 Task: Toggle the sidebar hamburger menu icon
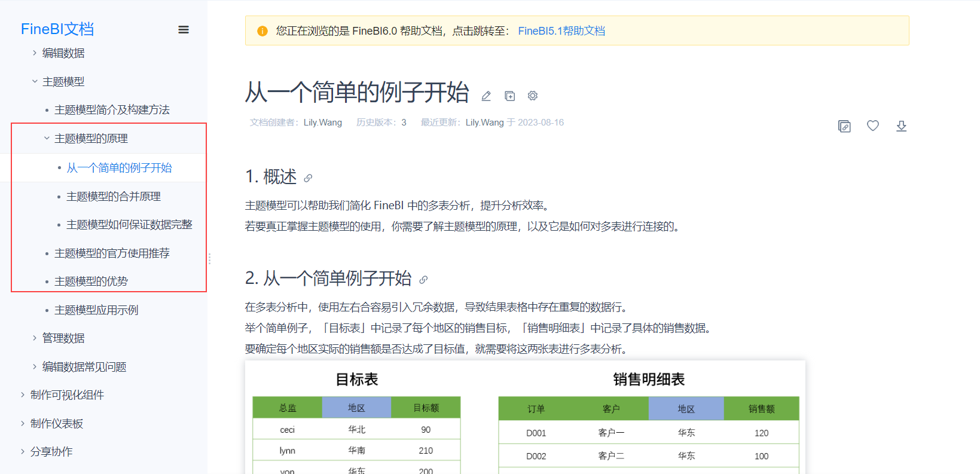click(184, 30)
